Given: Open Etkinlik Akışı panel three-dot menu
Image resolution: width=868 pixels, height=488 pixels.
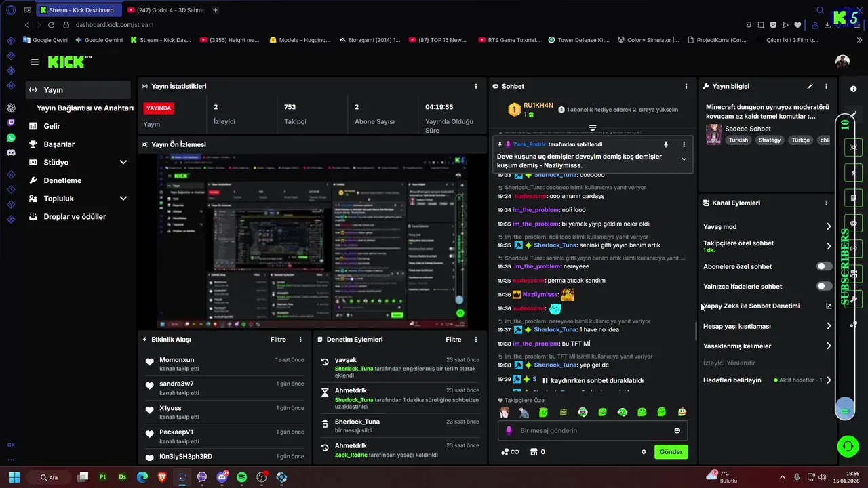Looking at the screenshot, I should click(x=300, y=339).
